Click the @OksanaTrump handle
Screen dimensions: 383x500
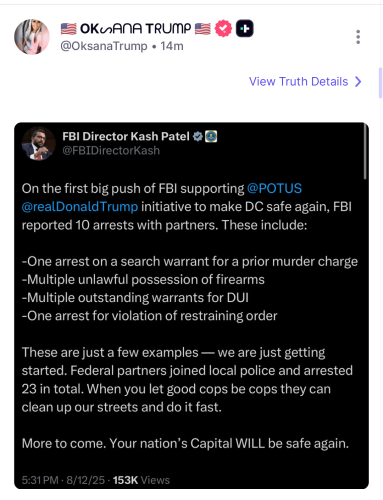(104, 46)
